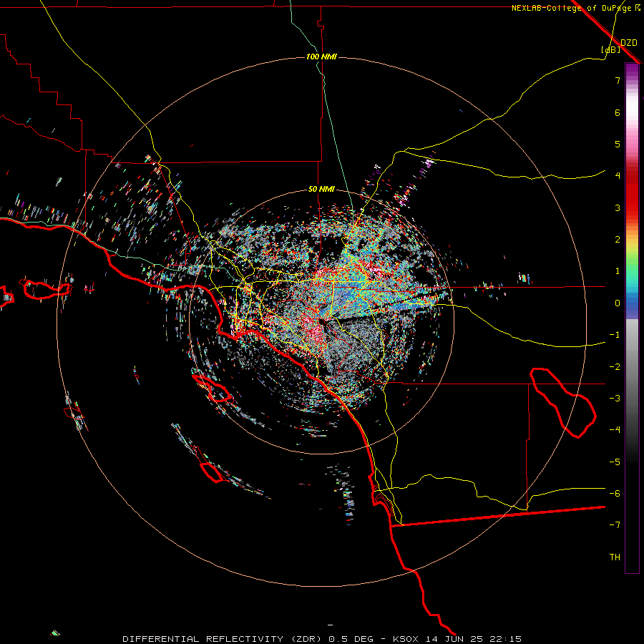Click the -6 value on the color scale
Viewport: 644px width, 644px height.
point(615,494)
